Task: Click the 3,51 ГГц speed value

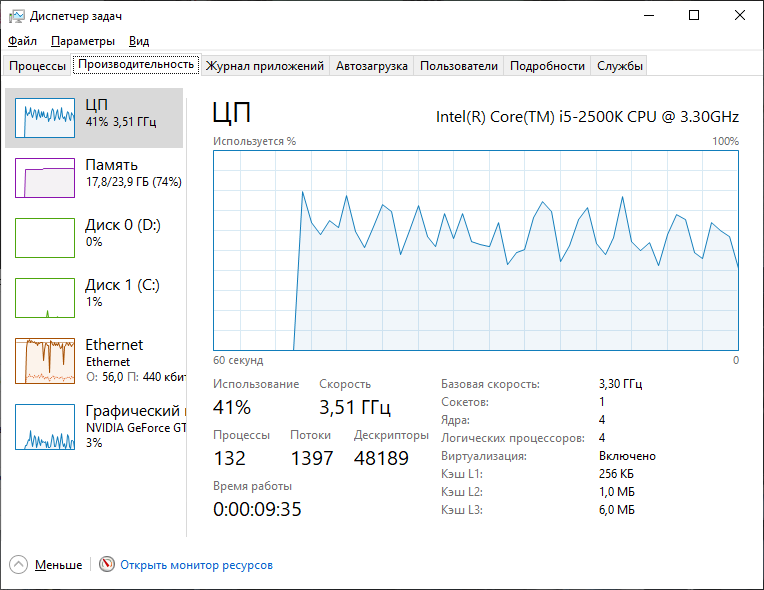Action: click(355, 407)
